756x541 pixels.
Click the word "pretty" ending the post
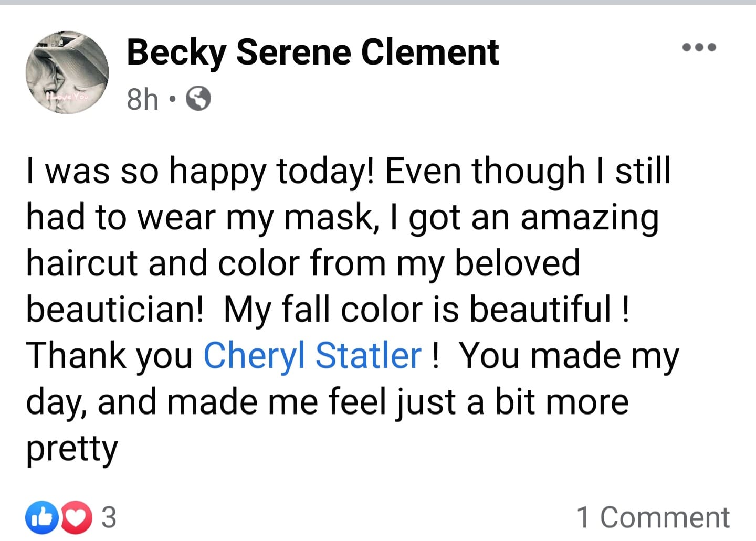(72, 449)
